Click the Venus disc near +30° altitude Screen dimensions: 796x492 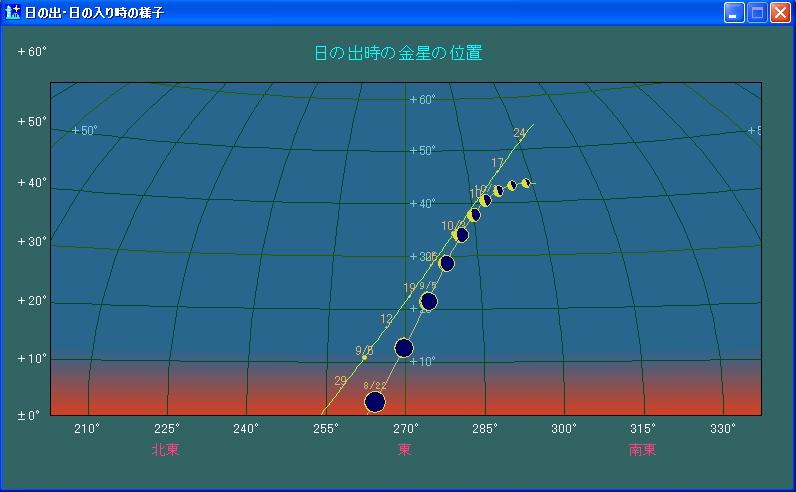tap(447, 264)
